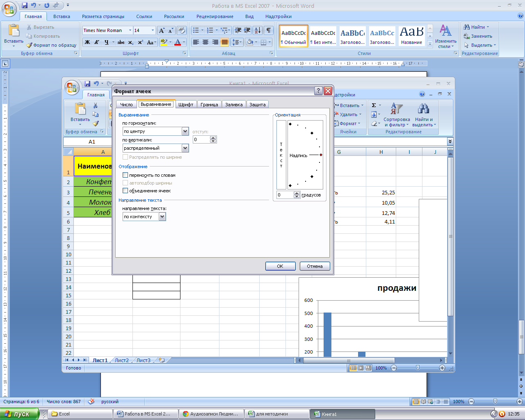Screen dimensions: 525x420
Task: Click the vertical text orientation box
Action: click(x=281, y=155)
